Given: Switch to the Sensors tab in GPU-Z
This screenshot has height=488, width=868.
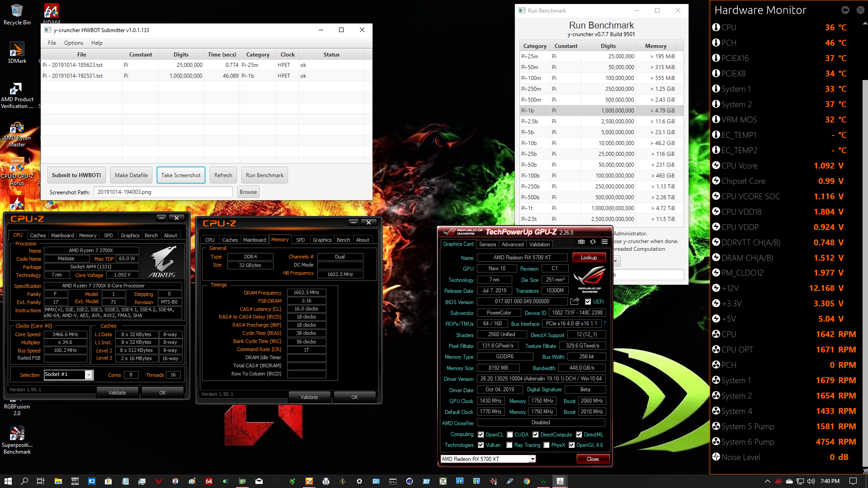Looking at the screenshot, I should [x=487, y=244].
